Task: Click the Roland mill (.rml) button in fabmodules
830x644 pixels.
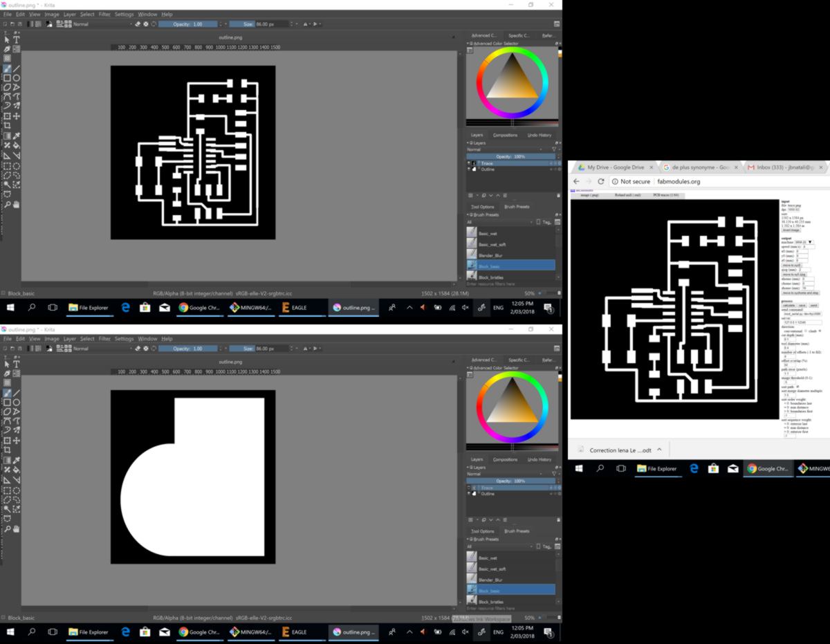Action: coord(628,195)
